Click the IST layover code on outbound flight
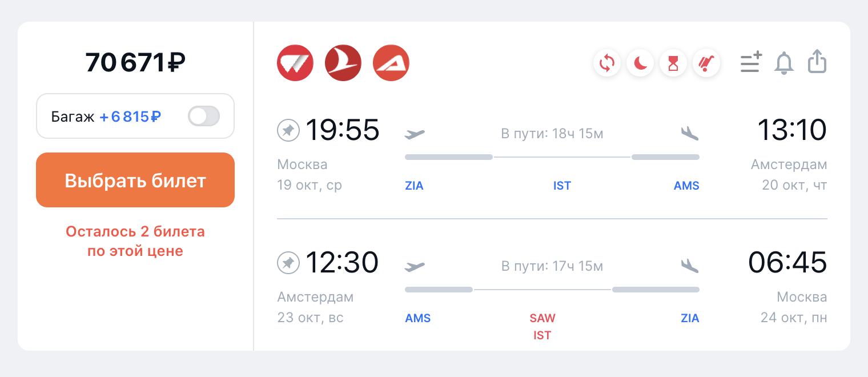Image resolution: width=868 pixels, height=377 pixels. coord(562,186)
